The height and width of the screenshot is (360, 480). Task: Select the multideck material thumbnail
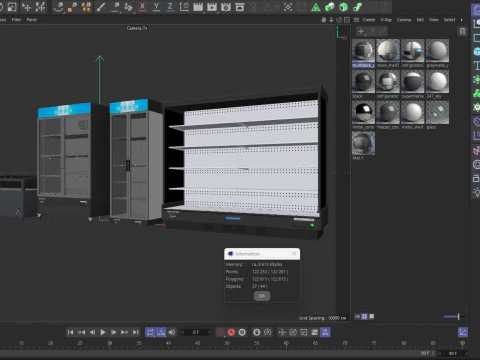click(363, 51)
